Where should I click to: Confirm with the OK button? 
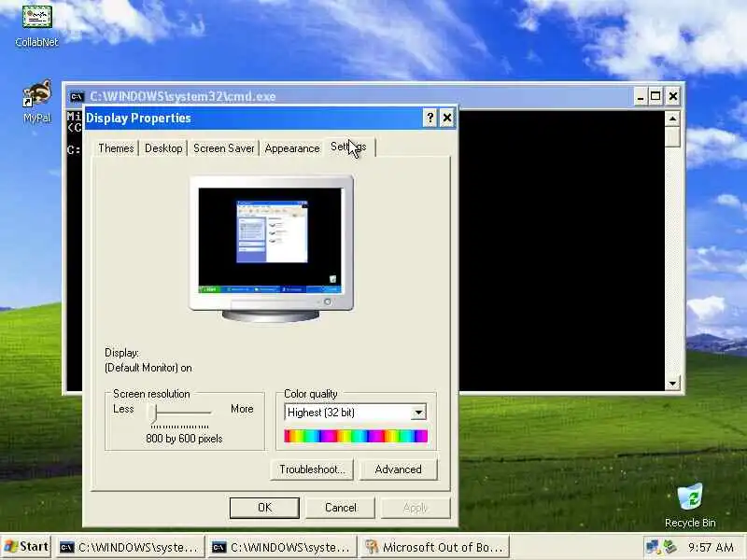tap(264, 508)
